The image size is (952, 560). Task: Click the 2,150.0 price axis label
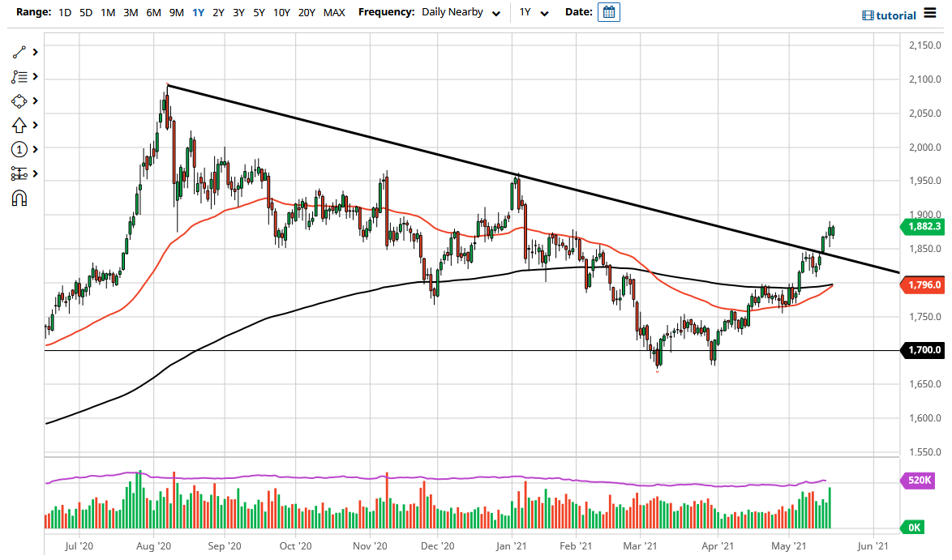924,45
